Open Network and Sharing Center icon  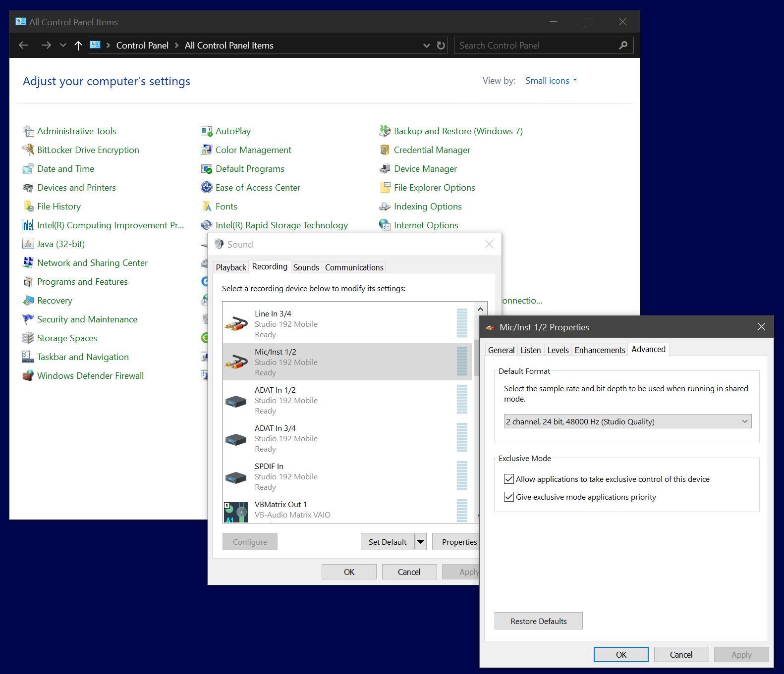(x=28, y=263)
